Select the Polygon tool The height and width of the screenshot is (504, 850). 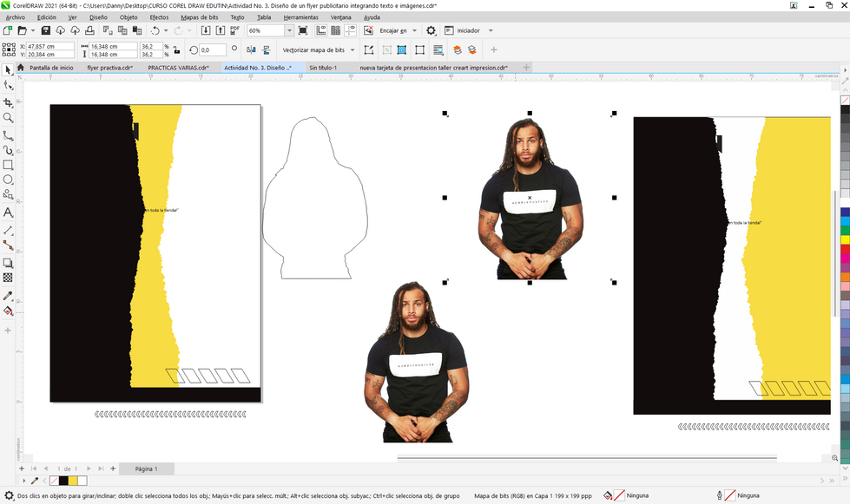click(8, 193)
